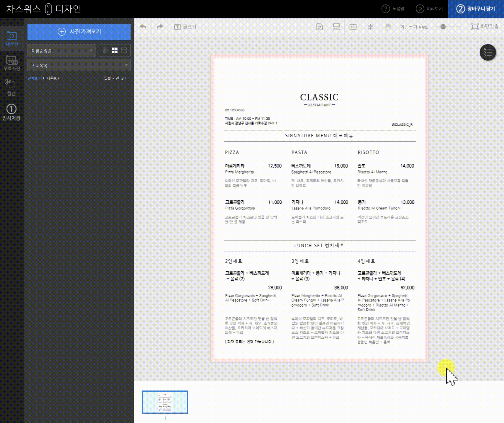
Task: Click 장바구니 담기 add-to-cart button
Action: point(476,9)
